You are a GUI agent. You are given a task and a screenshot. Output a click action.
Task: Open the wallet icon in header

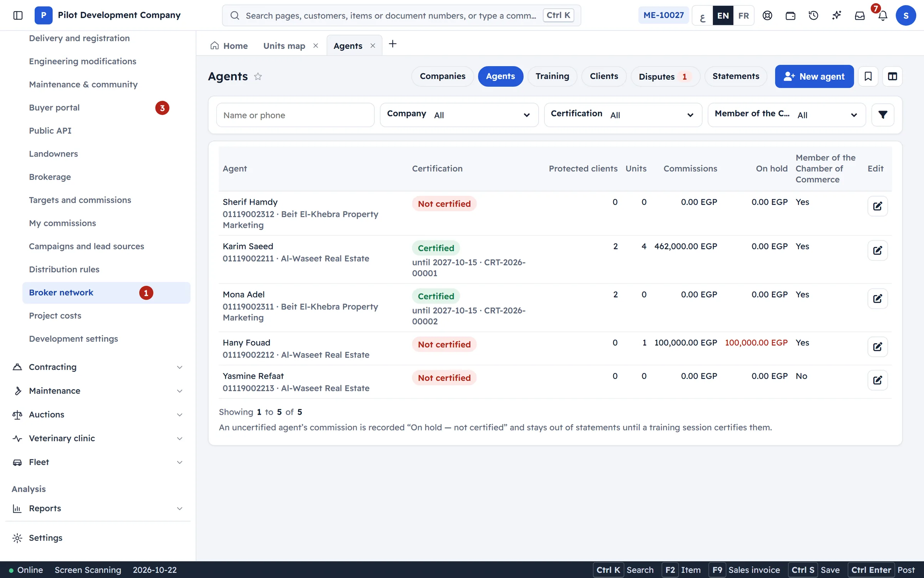(790, 15)
